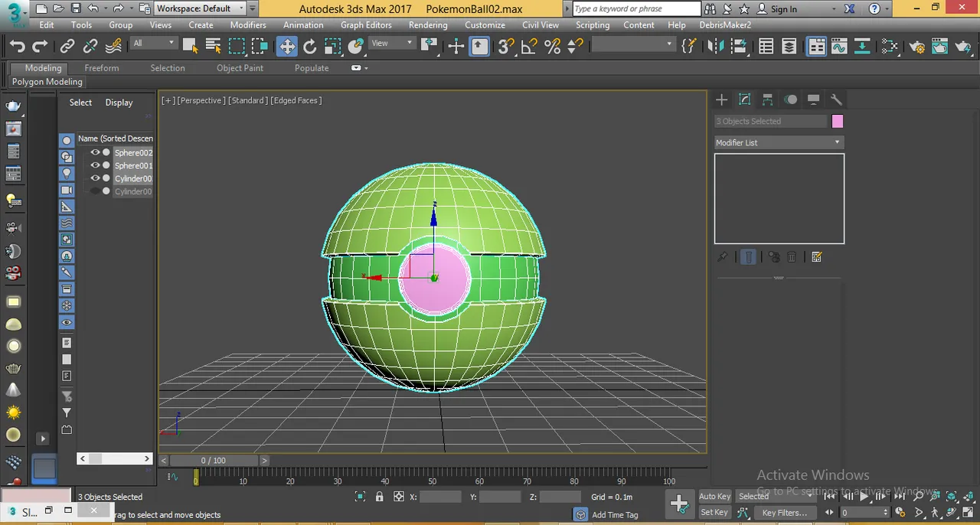Click the Toggle Layer Explorer icon
980x525 pixels.
[x=789, y=47]
